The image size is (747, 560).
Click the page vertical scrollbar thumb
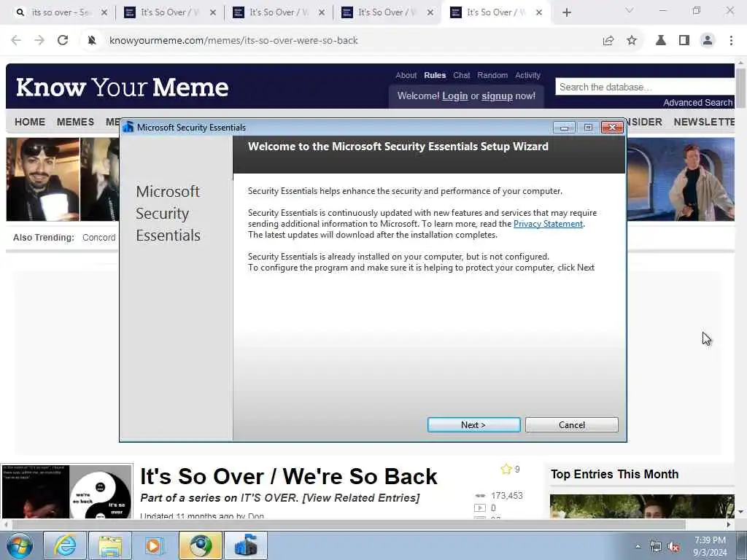tap(741, 88)
